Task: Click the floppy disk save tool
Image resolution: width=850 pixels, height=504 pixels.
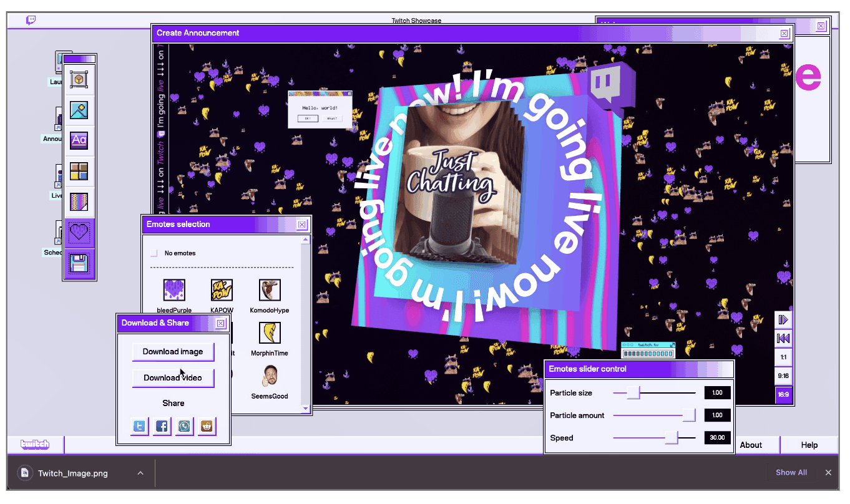Action: 79,263
